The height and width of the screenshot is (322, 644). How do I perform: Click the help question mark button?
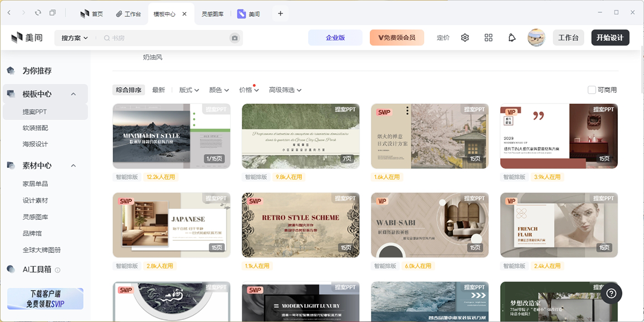coord(611,294)
